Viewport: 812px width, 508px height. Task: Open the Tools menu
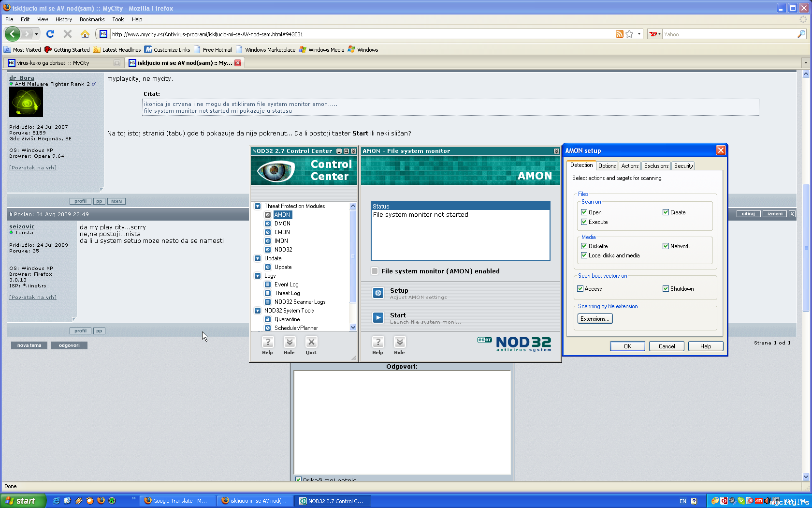point(118,19)
